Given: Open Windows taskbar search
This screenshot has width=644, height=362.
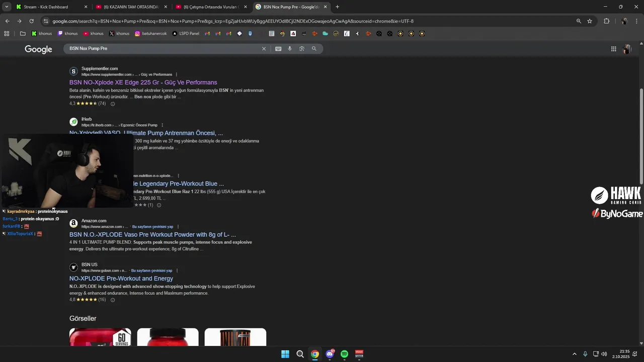Looking at the screenshot, I should click(300, 354).
